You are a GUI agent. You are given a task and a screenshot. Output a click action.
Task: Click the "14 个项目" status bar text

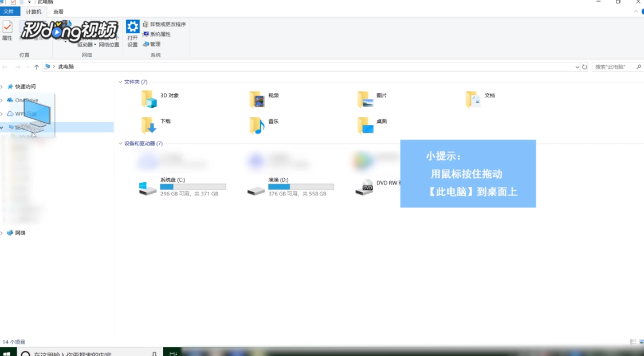[14, 342]
